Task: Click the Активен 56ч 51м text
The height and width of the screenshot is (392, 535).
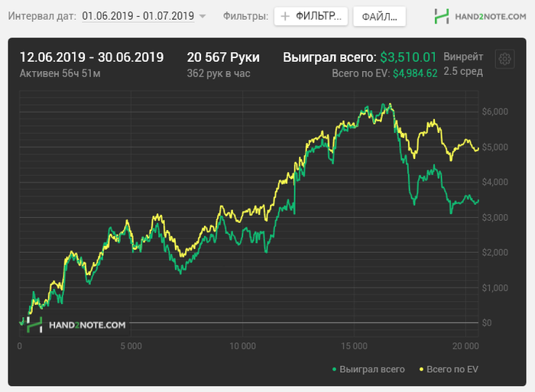Action: click(60, 73)
